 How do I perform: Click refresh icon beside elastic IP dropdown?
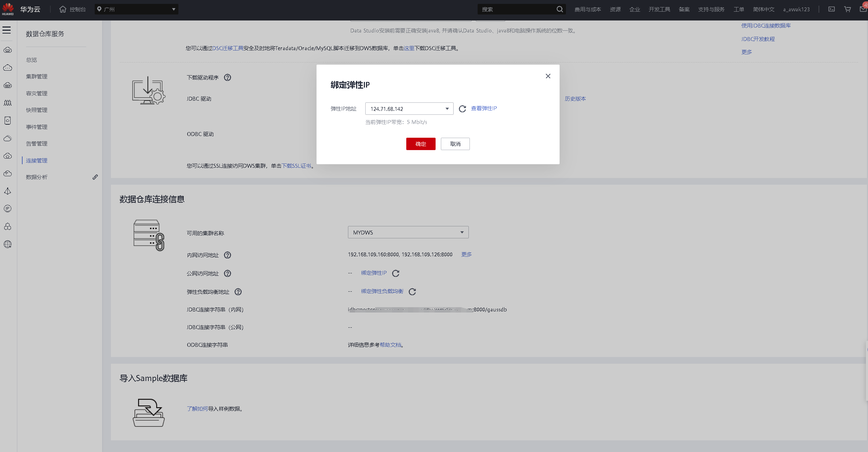point(462,109)
